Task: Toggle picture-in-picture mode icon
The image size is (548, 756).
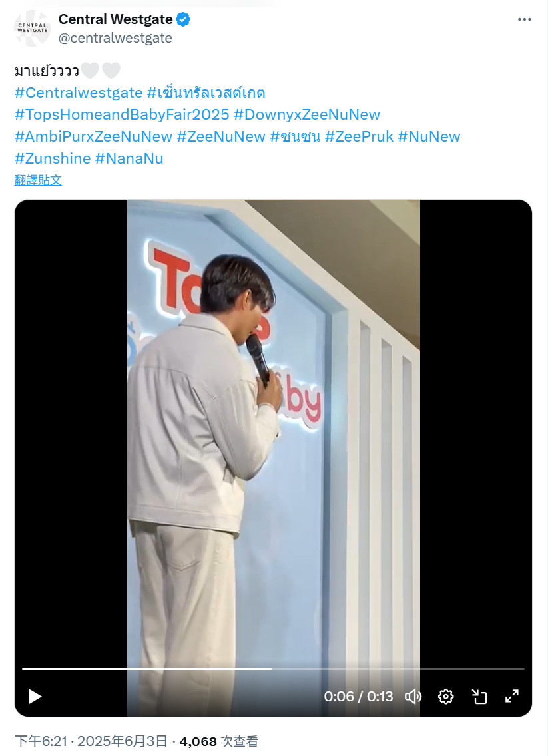Action: coord(479,697)
